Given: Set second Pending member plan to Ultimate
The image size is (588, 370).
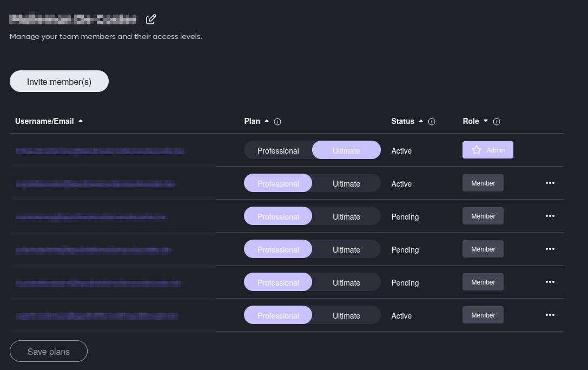Looking at the screenshot, I should pos(346,249).
